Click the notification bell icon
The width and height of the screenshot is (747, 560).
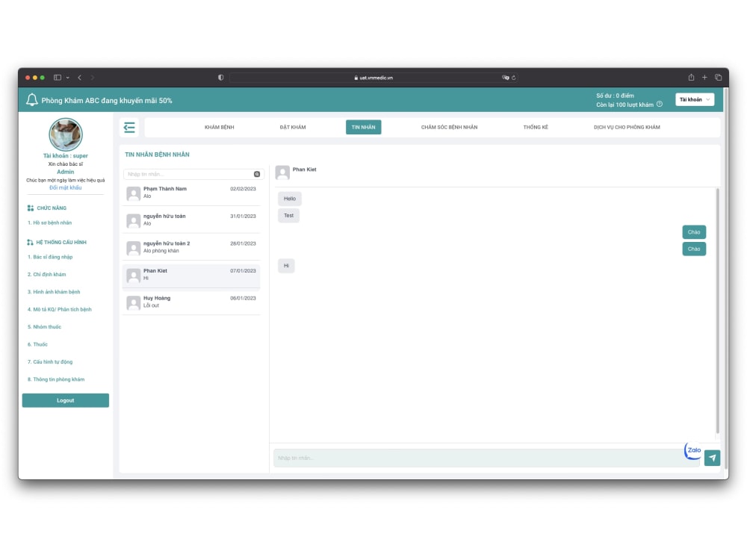32,100
